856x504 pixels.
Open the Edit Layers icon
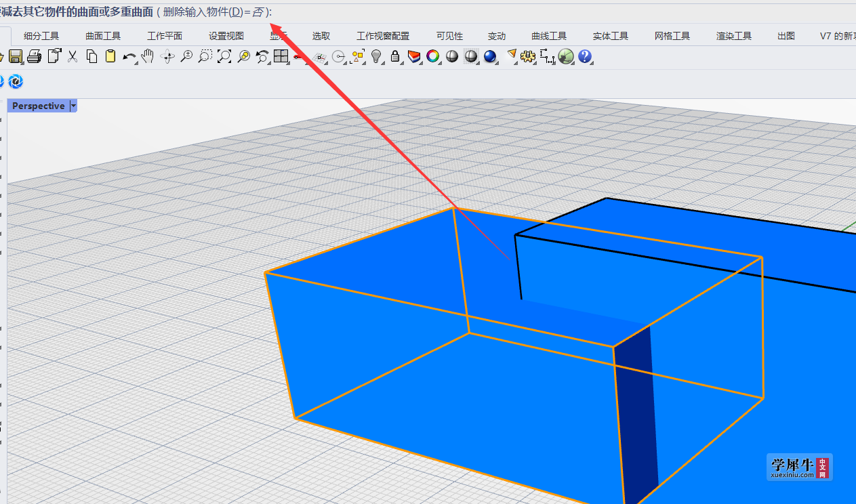coord(415,57)
